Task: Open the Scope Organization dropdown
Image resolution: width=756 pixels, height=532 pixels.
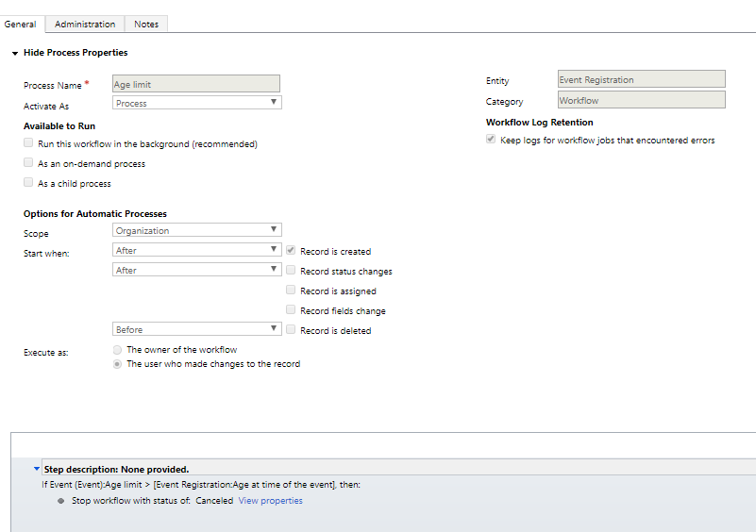Action: pyautogui.click(x=196, y=230)
